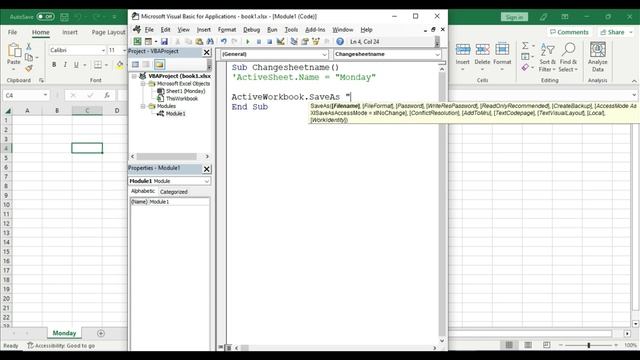Click the Insert UserForm icon

[148, 42]
